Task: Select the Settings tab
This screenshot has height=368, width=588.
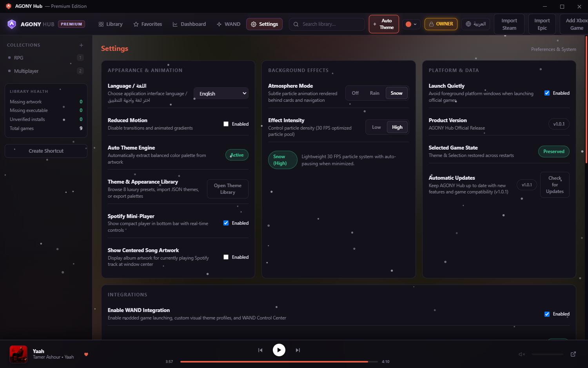Action: (265, 24)
